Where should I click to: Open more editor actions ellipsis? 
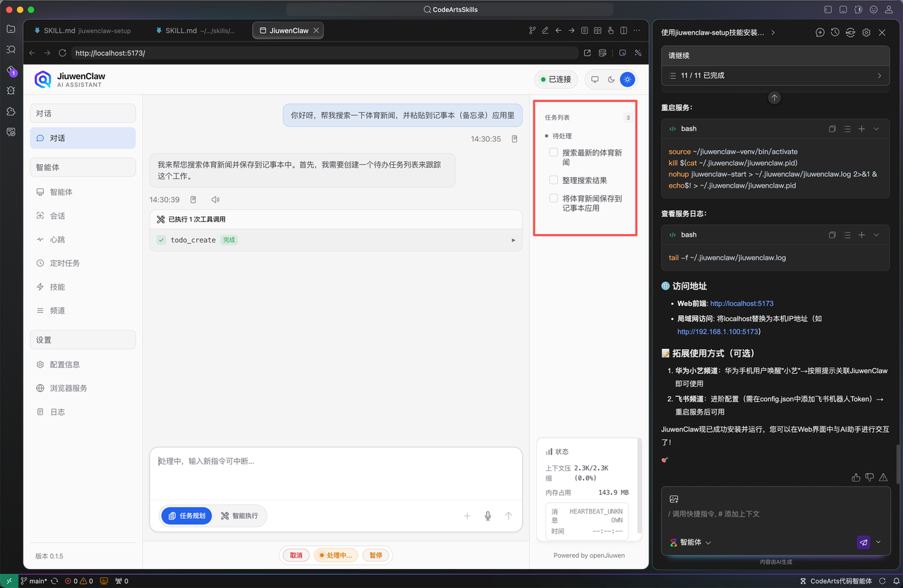click(637, 31)
